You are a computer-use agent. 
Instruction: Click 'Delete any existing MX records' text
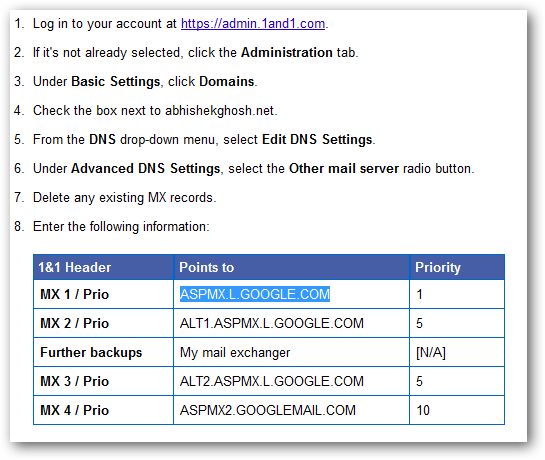[x=123, y=197]
